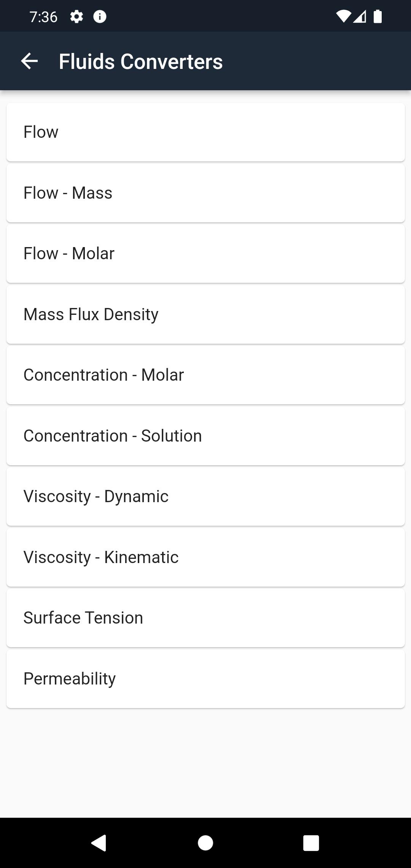
Task: Choose the Surface Tension converter
Action: (x=205, y=618)
